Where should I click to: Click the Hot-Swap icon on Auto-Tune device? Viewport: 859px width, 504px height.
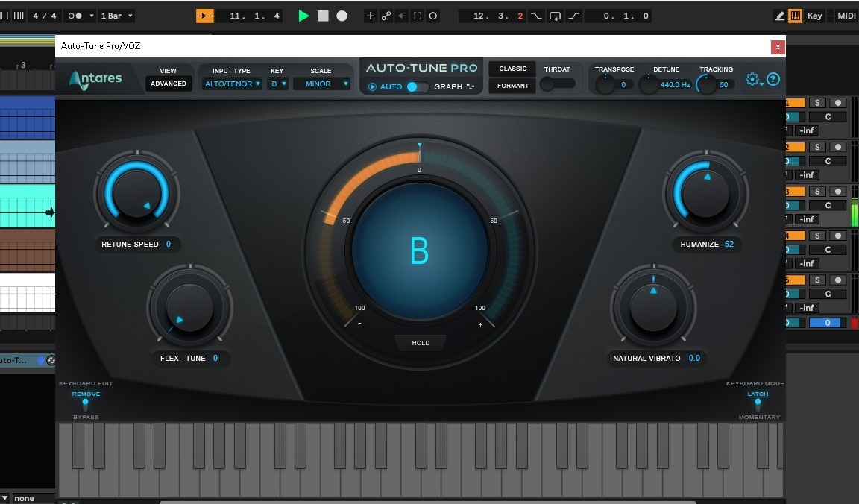coord(51,360)
